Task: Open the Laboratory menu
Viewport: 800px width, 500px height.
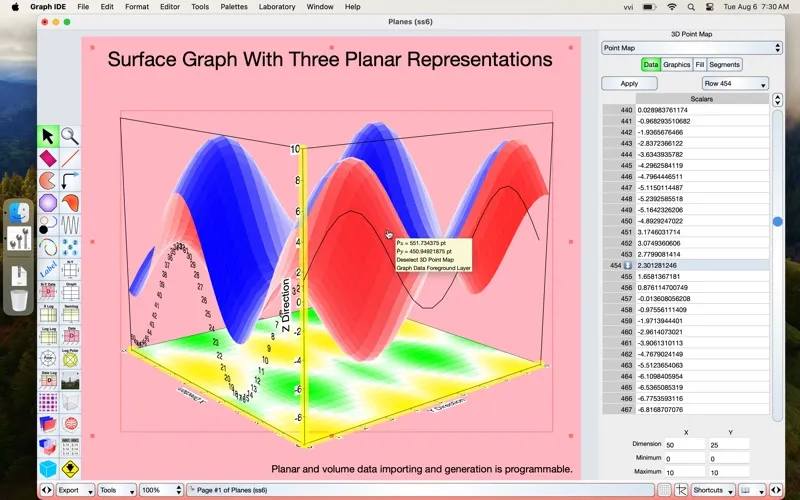Action: click(277, 7)
